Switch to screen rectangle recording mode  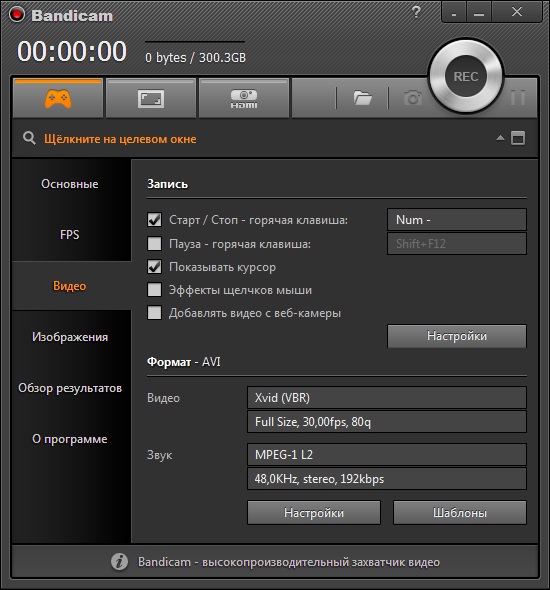click(151, 99)
